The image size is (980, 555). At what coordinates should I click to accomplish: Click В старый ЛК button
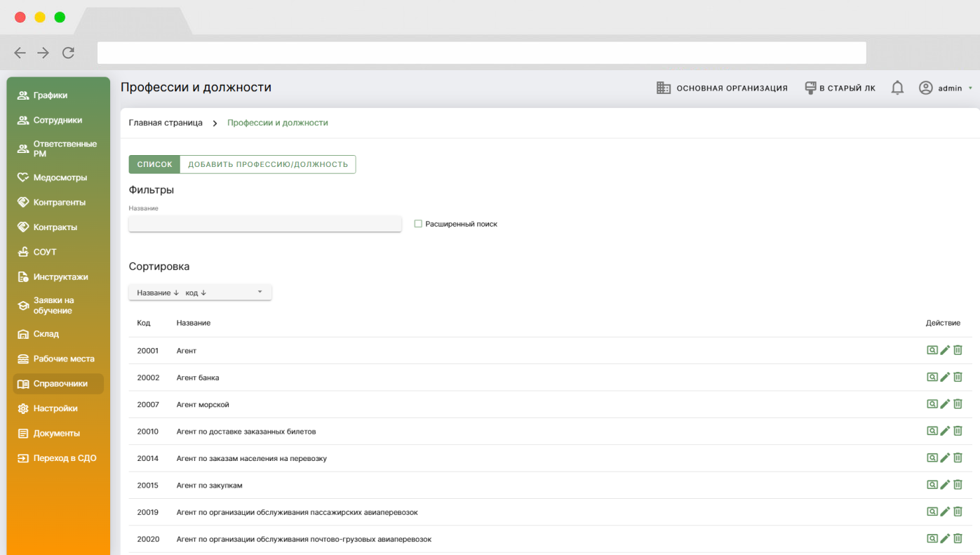840,88
